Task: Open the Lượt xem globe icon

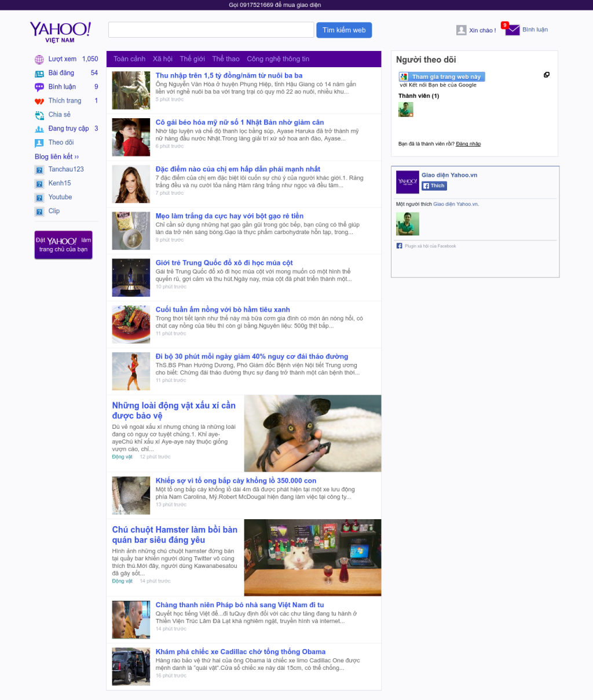Action: pos(39,59)
